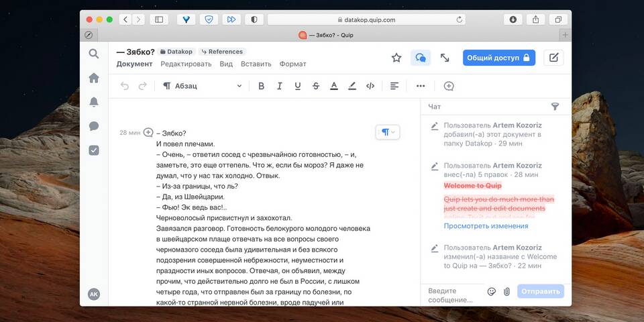Toggle the conversation pane button
644x322 pixels.
tap(421, 58)
